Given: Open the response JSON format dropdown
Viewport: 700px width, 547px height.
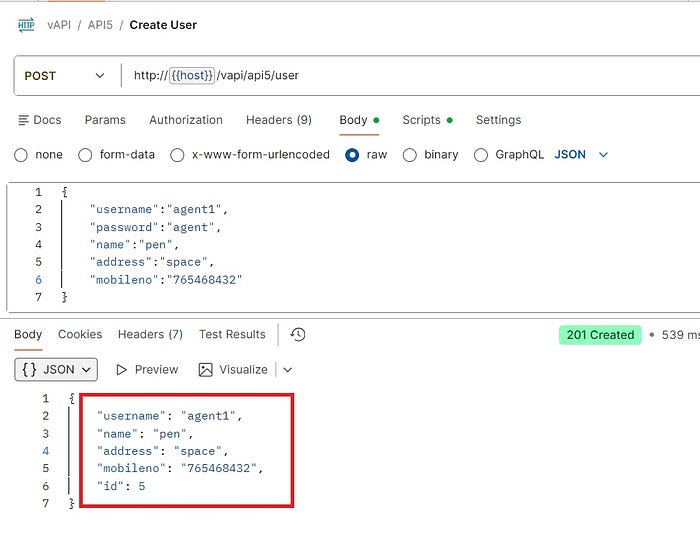Looking at the screenshot, I should 56,370.
